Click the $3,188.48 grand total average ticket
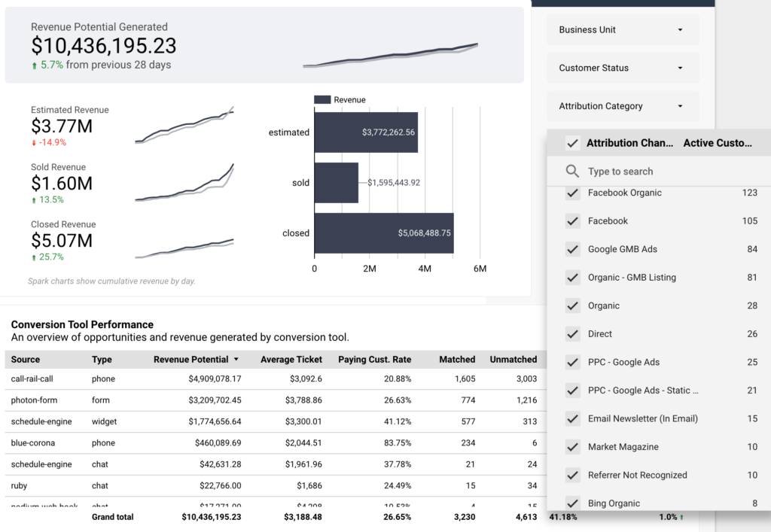The image size is (771, 532). 303,517
